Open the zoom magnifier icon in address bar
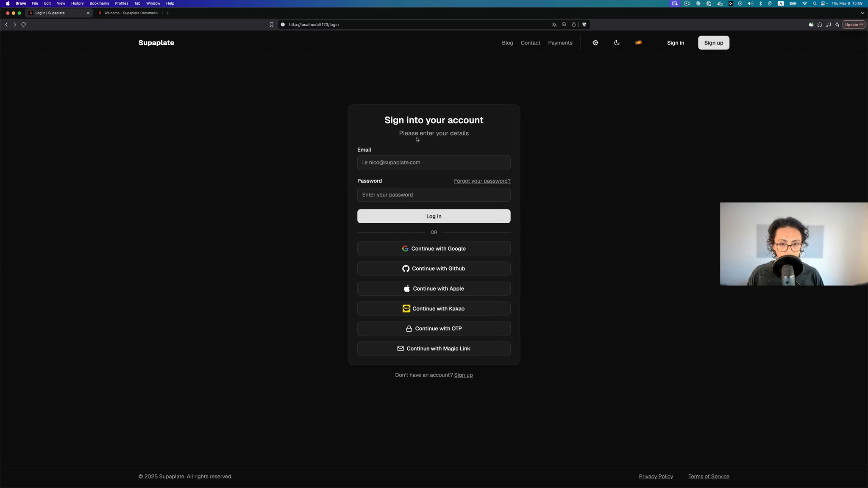Viewport: 868px width, 488px height. tap(564, 25)
